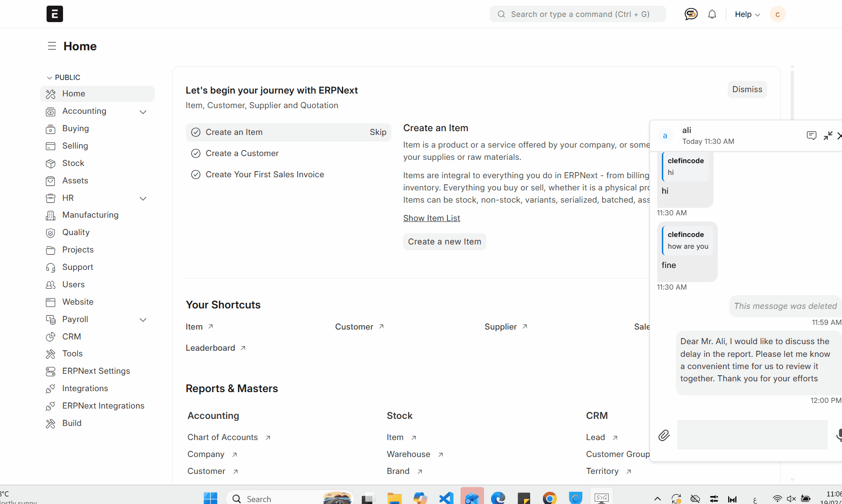Expand the Accounting section chevron
The width and height of the screenshot is (842, 504).
[x=143, y=111]
